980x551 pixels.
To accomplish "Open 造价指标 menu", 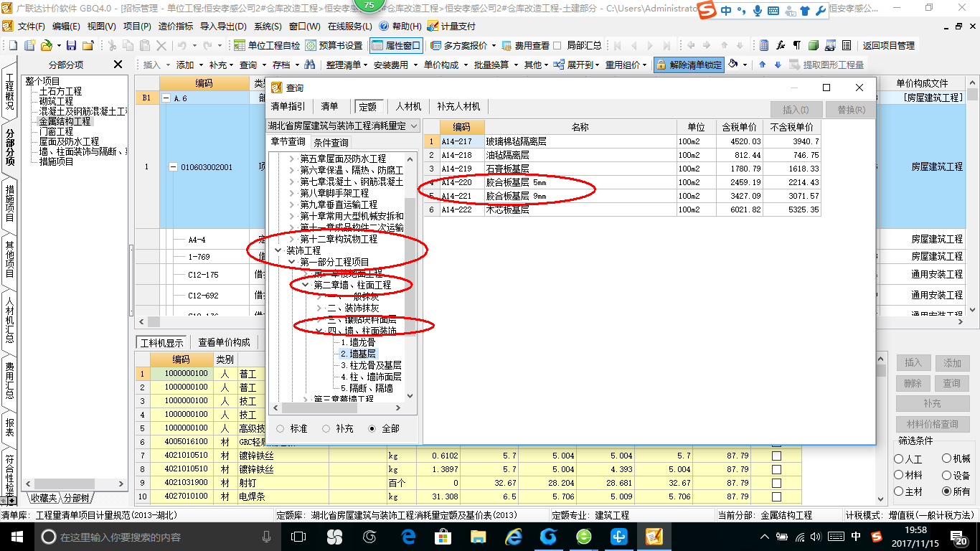I will tap(176, 26).
